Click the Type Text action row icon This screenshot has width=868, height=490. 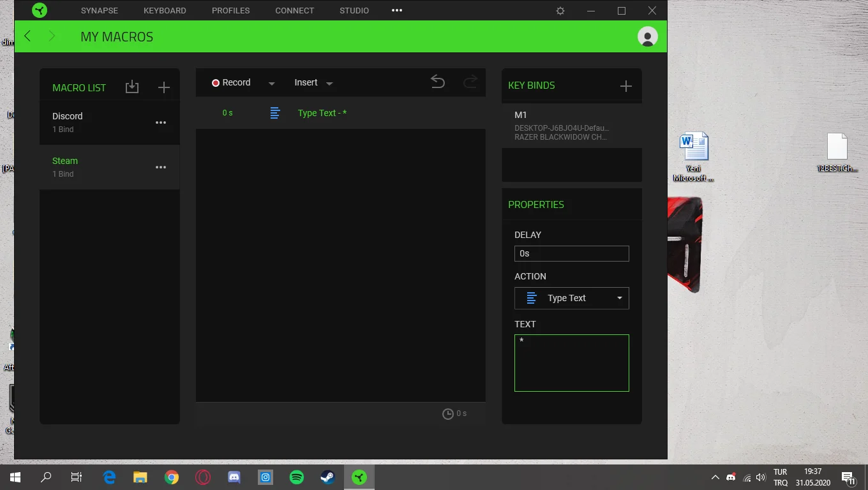275,113
